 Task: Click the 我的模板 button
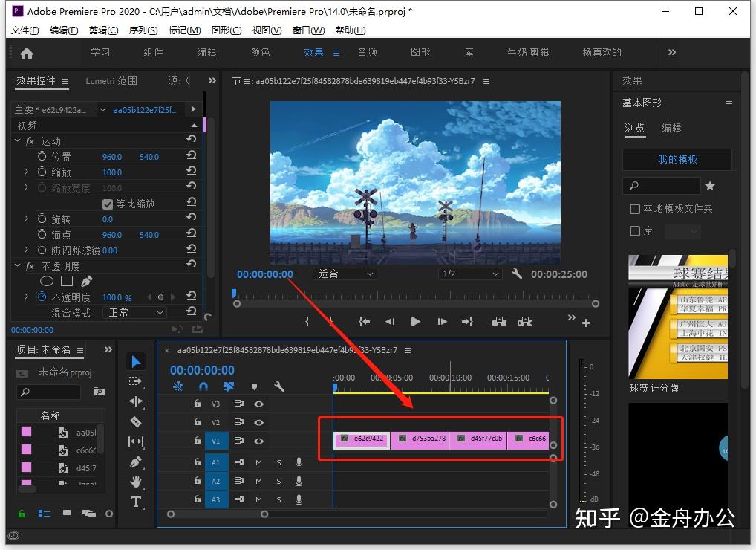point(677,159)
